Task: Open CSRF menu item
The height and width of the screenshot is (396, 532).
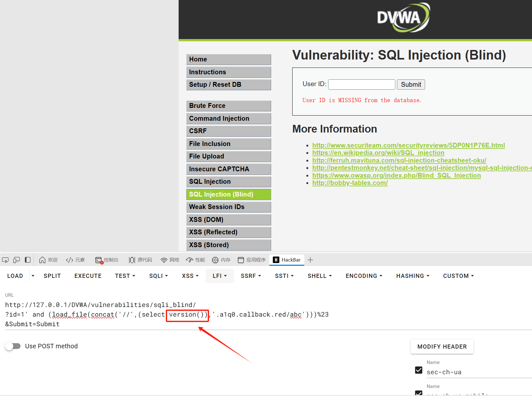Action: click(x=229, y=131)
